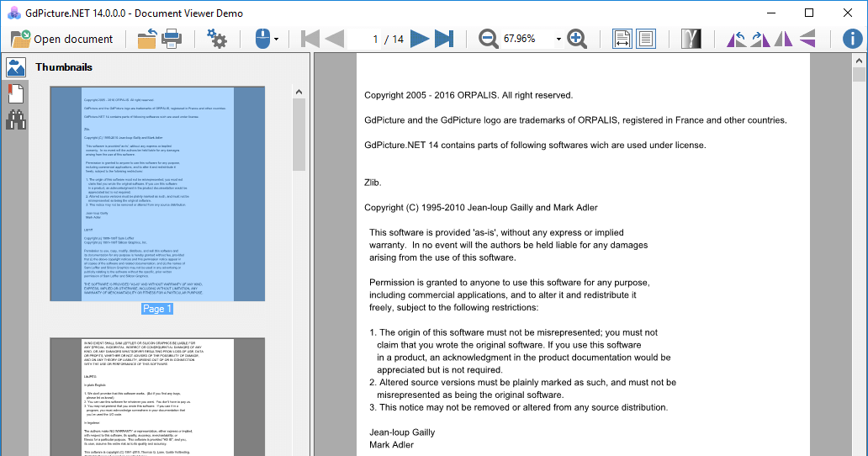Zoom in with the plus magnifier
Image resolution: width=868 pixels, height=456 pixels.
(577, 39)
